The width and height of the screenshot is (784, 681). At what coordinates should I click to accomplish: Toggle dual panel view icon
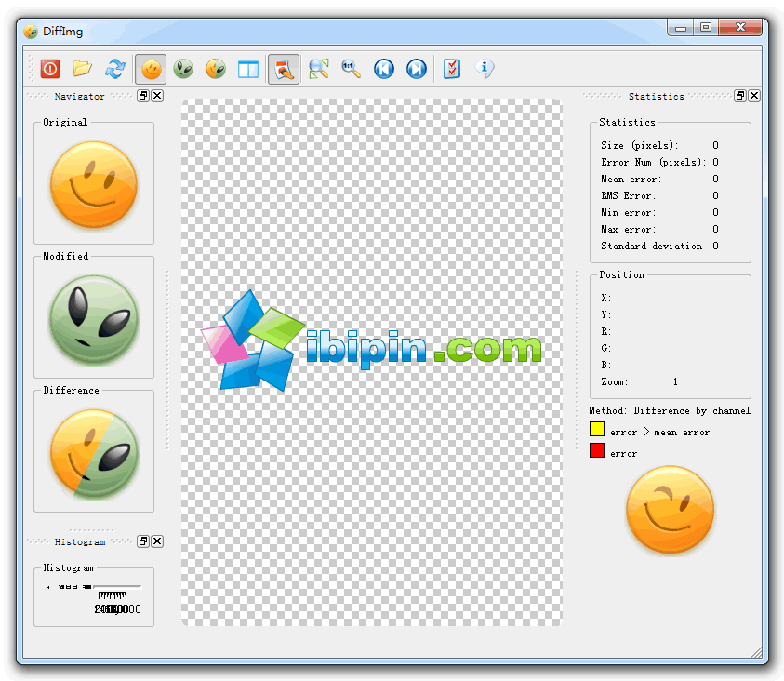pos(248,69)
